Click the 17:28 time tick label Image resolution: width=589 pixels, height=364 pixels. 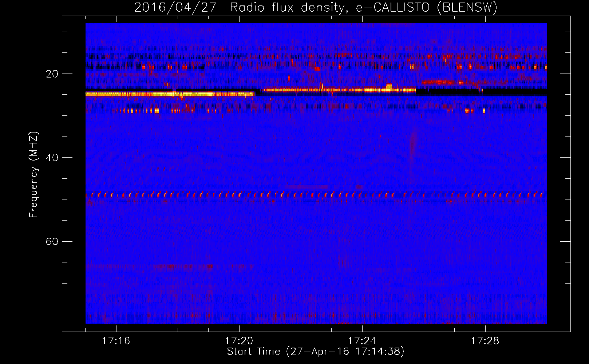point(485,341)
